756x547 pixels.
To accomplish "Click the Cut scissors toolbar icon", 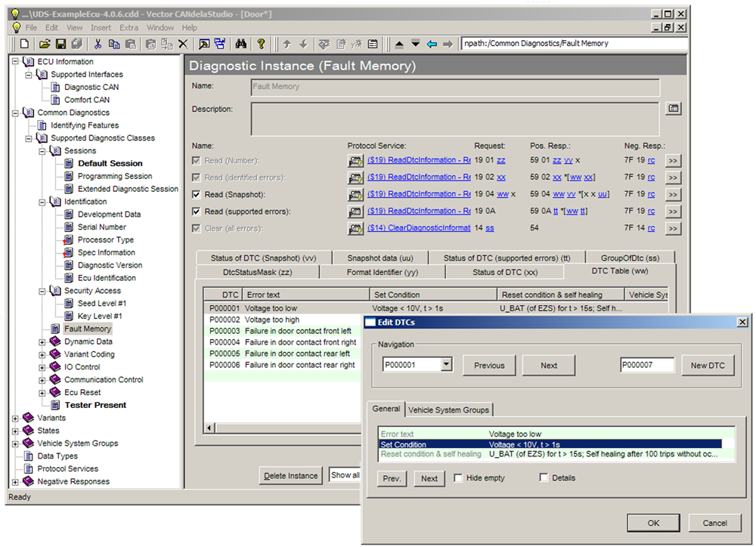I will 98,44.
